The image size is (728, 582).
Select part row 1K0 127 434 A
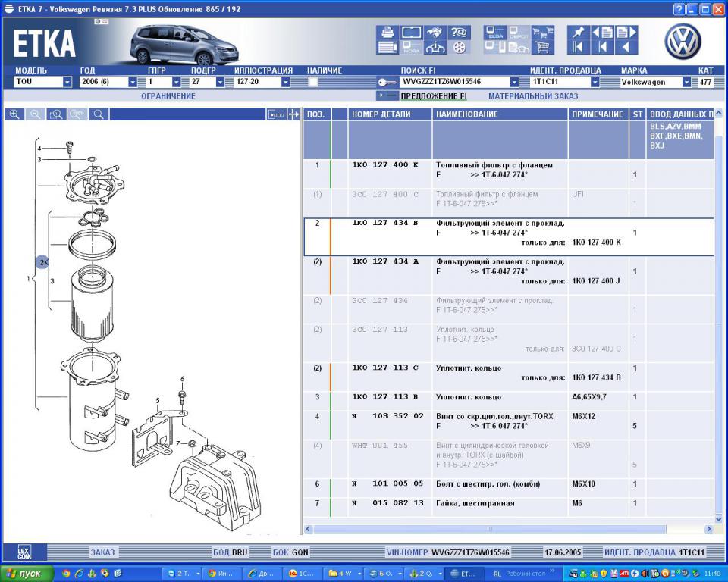click(509, 276)
